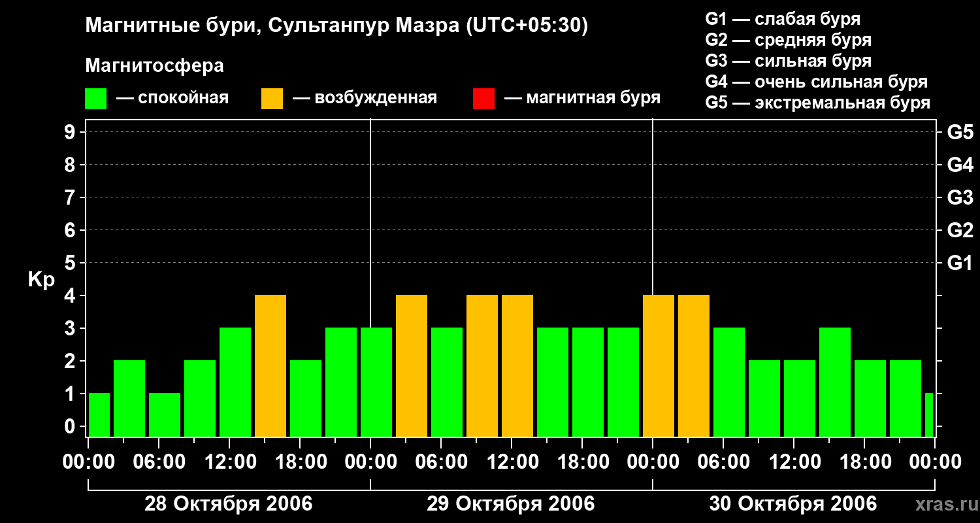Pick the green bar crossing midnight into 29 October

[x=376, y=382]
